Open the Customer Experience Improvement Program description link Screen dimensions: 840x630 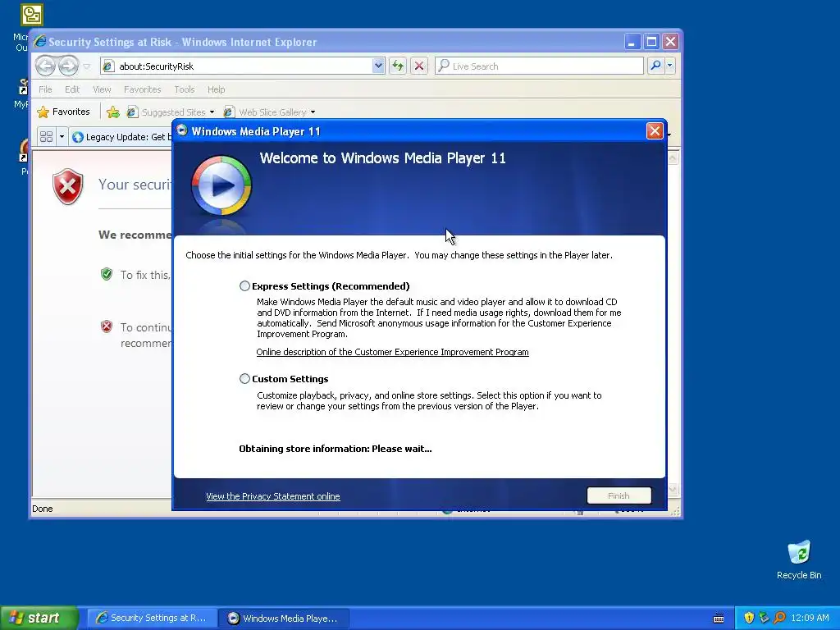coord(392,352)
